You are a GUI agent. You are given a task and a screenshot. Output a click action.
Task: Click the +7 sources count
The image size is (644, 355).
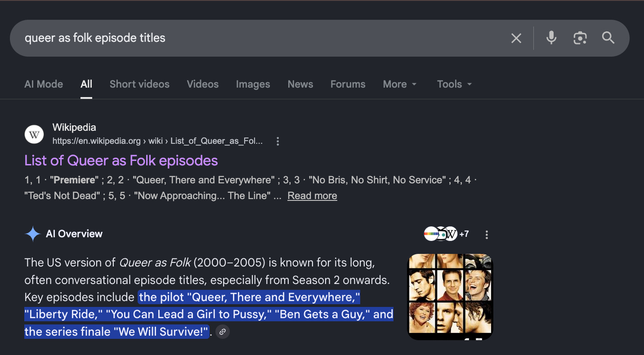pos(464,234)
